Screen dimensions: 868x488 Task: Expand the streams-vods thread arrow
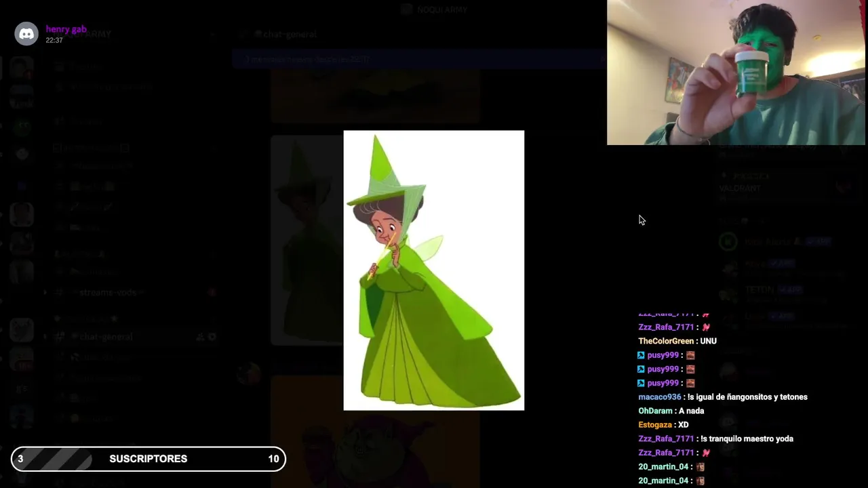[x=45, y=293]
